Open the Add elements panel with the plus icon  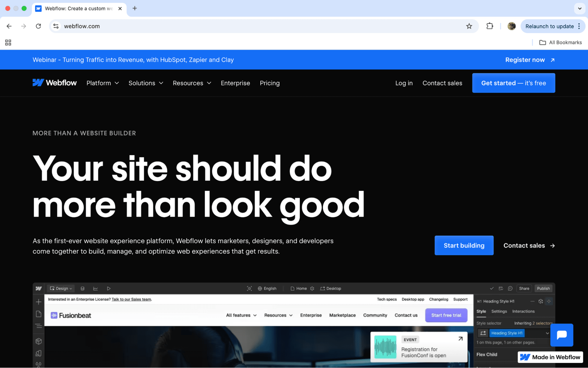[39, 302]
